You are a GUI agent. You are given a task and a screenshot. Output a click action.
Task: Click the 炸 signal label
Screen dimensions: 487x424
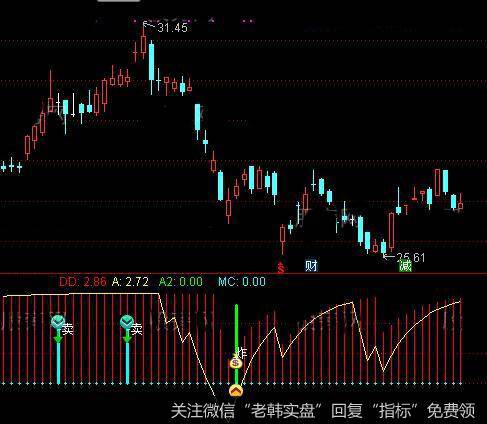tap(241, 353)
